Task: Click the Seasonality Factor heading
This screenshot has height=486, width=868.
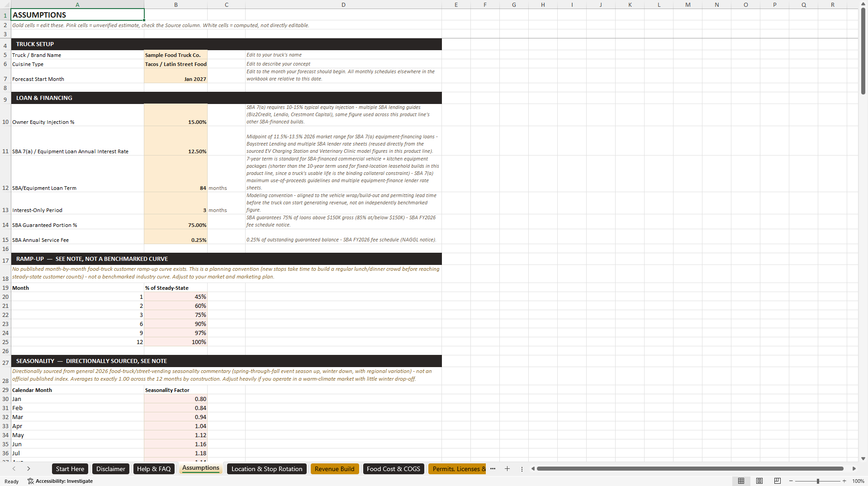Action: point(167,390)
